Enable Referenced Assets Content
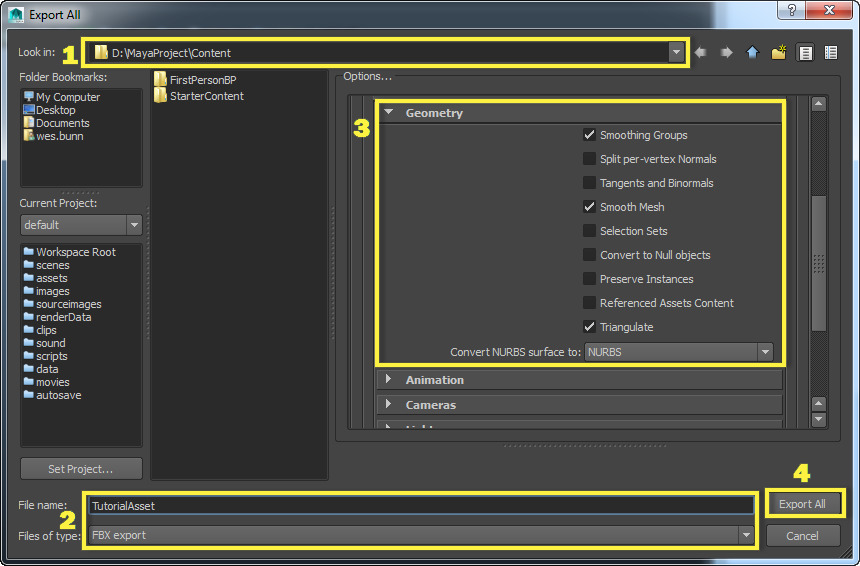Viewport: 860px width, 566px height. coord(589,303)
